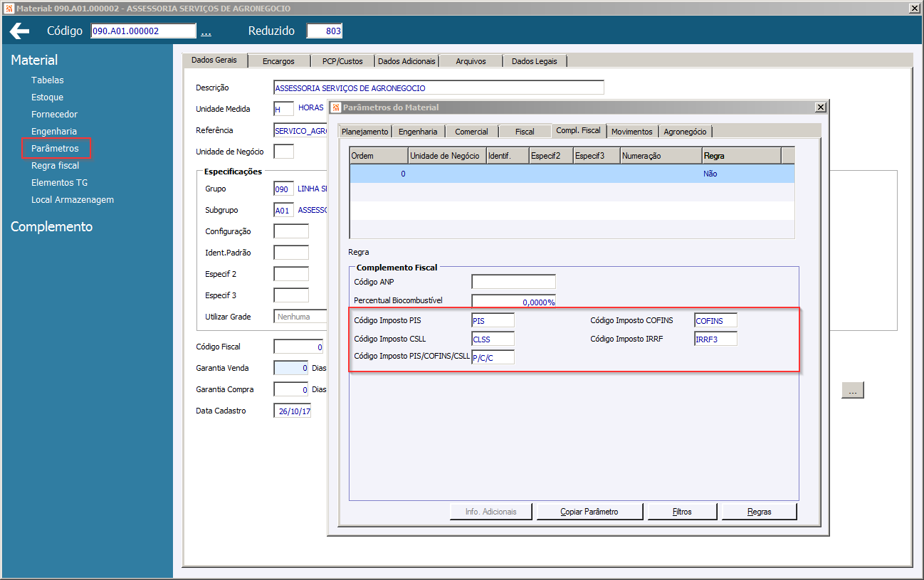This screenshot has width=924, height=580.
Task: Switch to the Fiscal tab in dialog
Action: coord(525,132)
